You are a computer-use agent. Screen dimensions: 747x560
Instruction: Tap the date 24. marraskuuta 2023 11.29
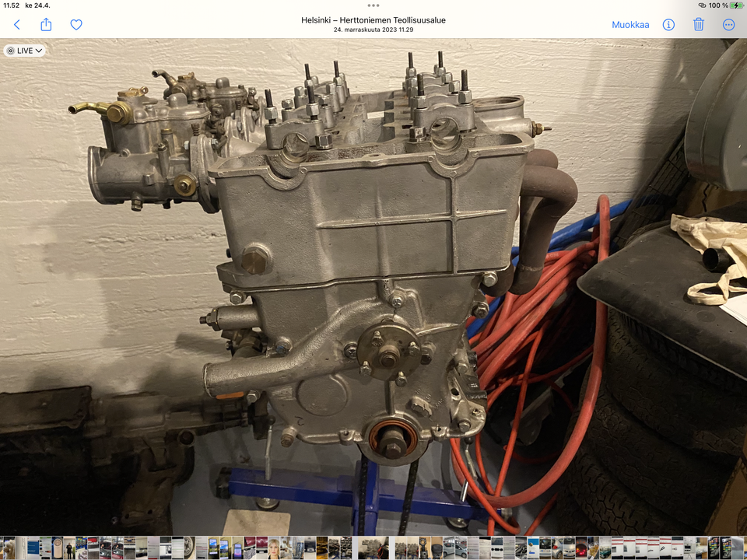[373, 30]
